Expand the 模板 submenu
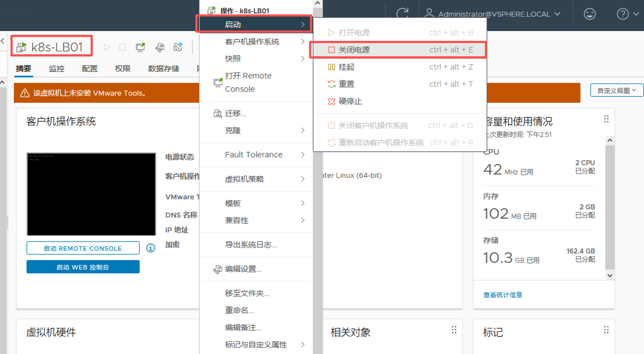Screen dimensions: 644x354 (x=256, y=203)
